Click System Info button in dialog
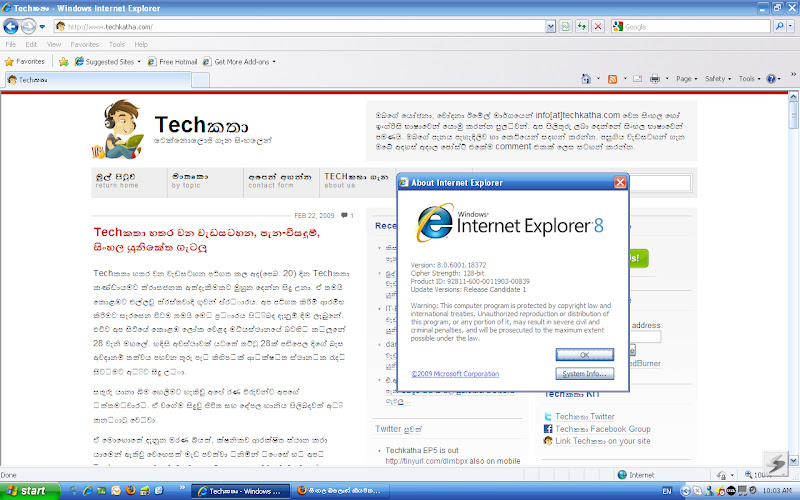Viewport: 800px width, 500px height. (585, 374)
